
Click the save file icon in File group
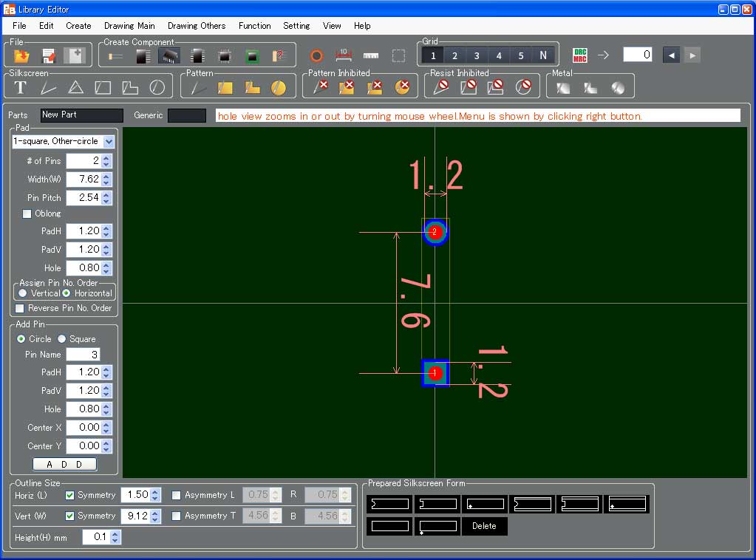coord(48,56)
